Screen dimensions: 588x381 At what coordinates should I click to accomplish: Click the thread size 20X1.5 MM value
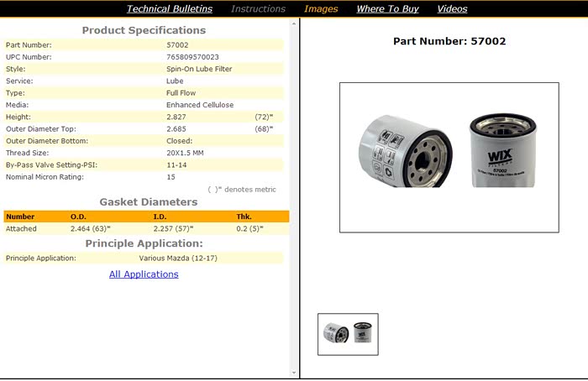(186, 153)
